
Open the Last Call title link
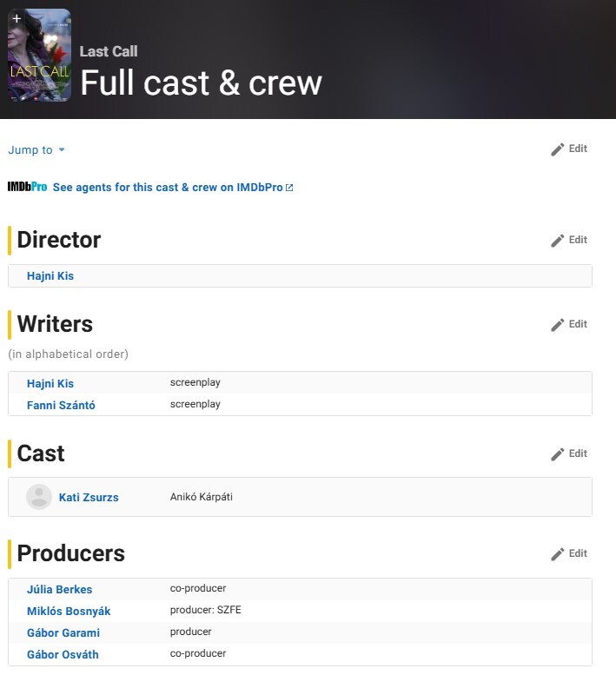click(x=109, y=51)
